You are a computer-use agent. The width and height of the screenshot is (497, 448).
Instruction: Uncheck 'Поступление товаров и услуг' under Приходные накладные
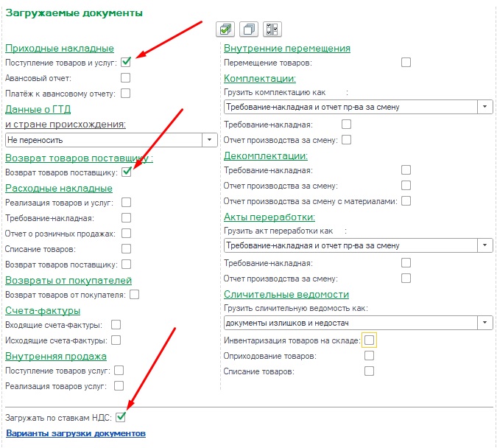pos(126,63)
